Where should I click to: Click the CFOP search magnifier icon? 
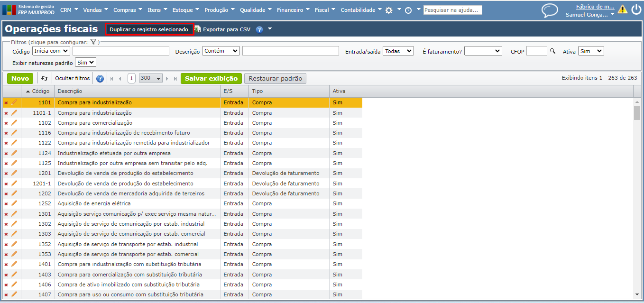click(552, 51)
